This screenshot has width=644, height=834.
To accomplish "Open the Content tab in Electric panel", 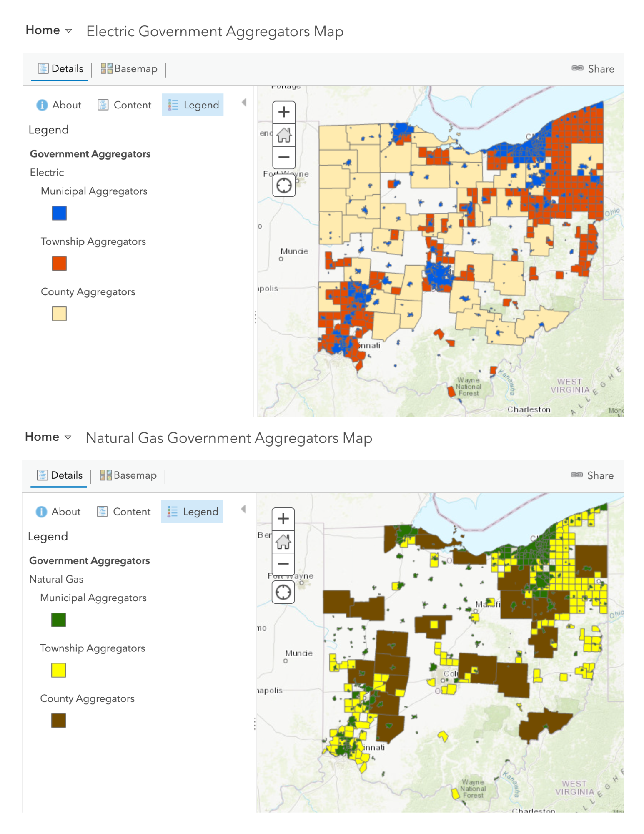I will 125,105.
